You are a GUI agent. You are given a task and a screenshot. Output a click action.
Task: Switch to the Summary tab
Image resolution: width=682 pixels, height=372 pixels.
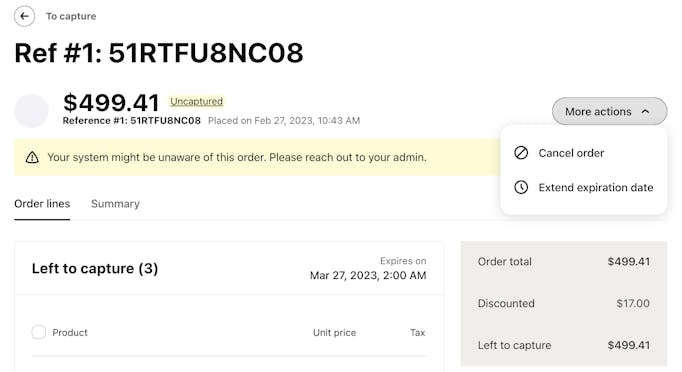[x=115, y=204]
